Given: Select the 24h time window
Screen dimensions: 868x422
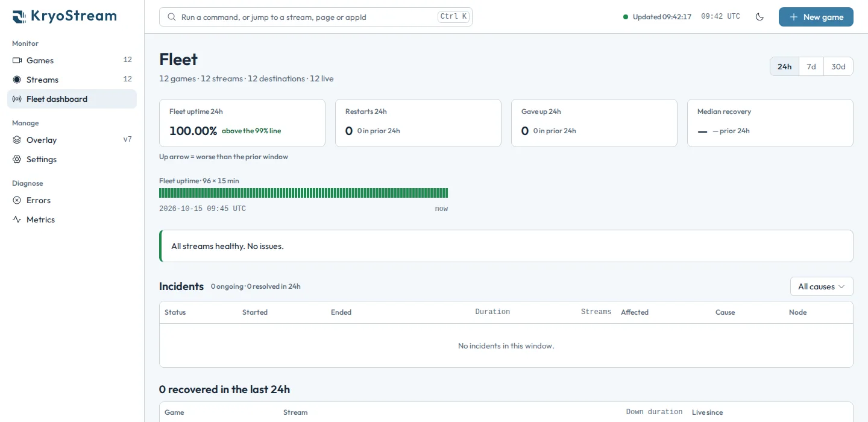Looking at the screenshot, I should [x=785, y=66].
